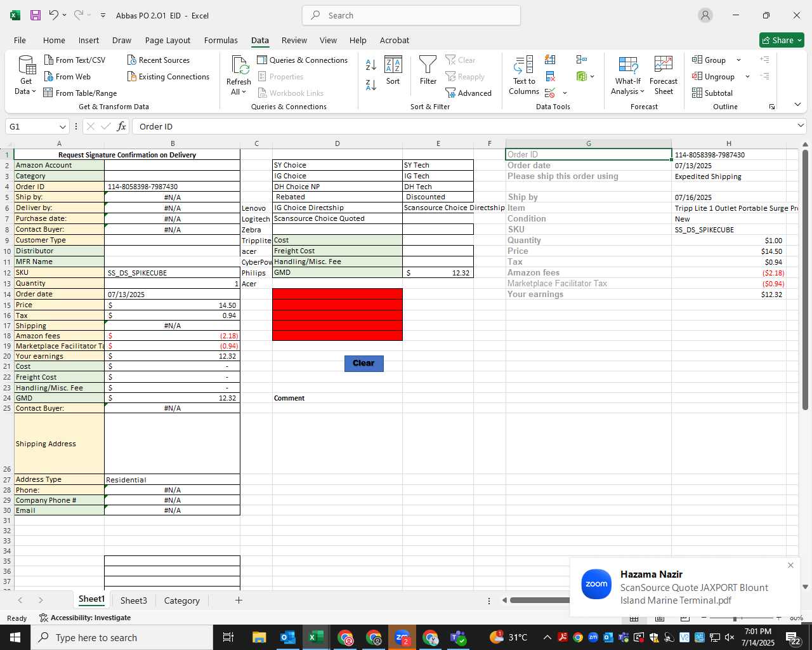
Task: Open the Formulas tab
Action: (221, 40)
